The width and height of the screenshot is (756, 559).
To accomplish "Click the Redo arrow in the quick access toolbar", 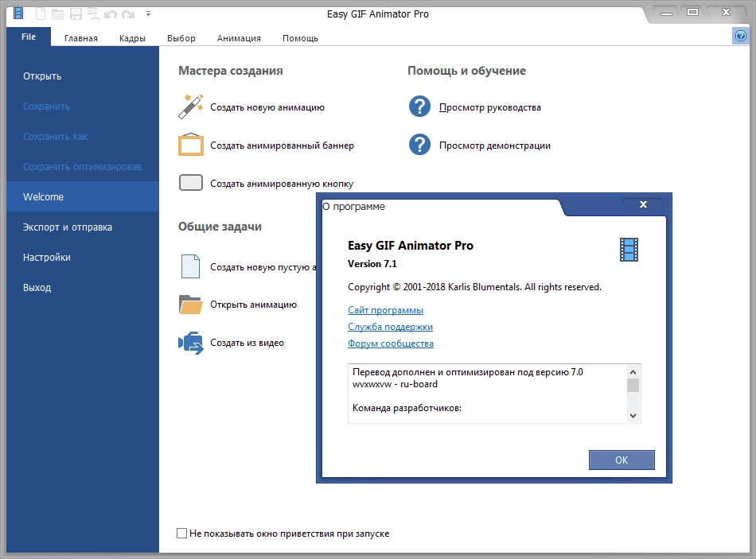I will click(x=128, y=14).
